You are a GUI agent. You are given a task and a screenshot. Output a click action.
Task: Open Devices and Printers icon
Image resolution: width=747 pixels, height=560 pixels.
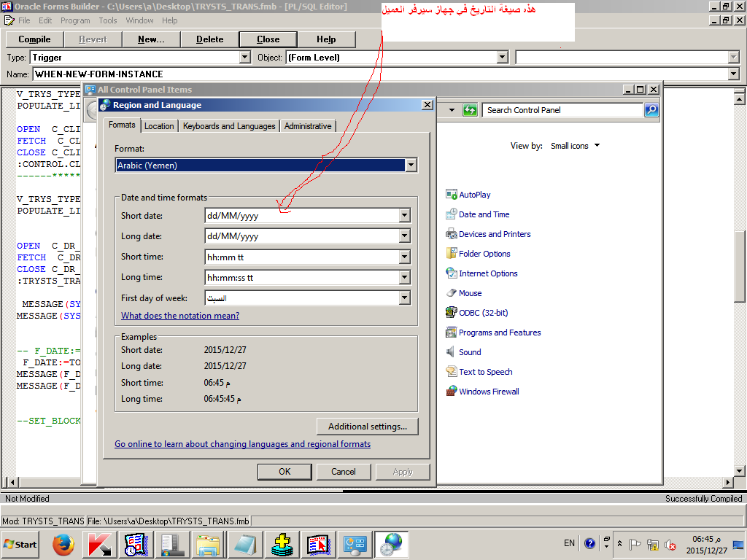click(452, 234)
